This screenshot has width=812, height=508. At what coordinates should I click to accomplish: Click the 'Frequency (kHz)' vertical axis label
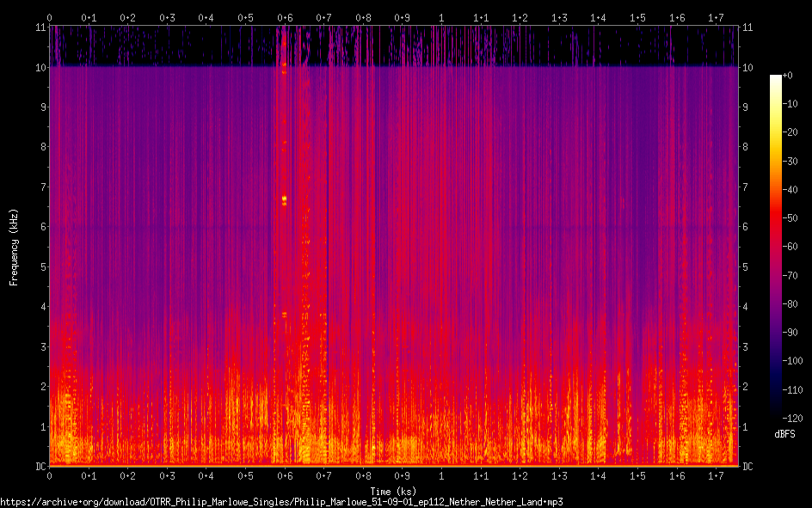(x=14, y=247)
